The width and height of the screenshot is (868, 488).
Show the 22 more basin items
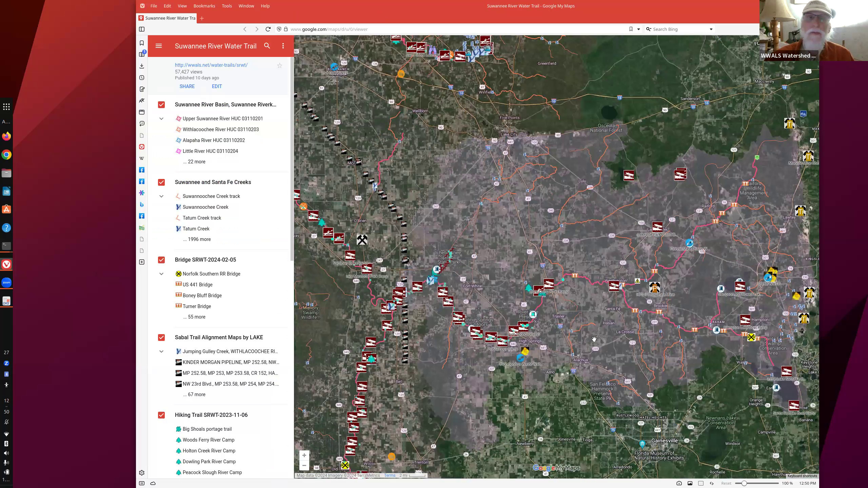click(194, 162)
